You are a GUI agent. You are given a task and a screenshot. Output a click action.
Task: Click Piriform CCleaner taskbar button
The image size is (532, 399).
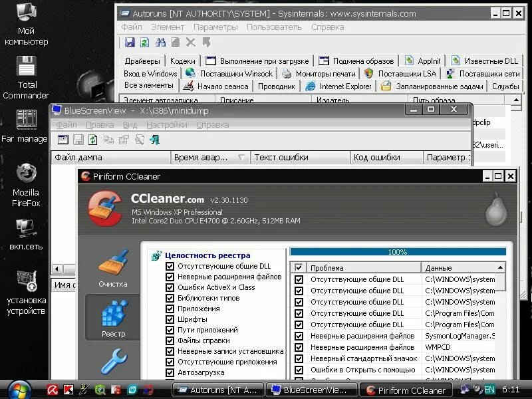point(406,390)
